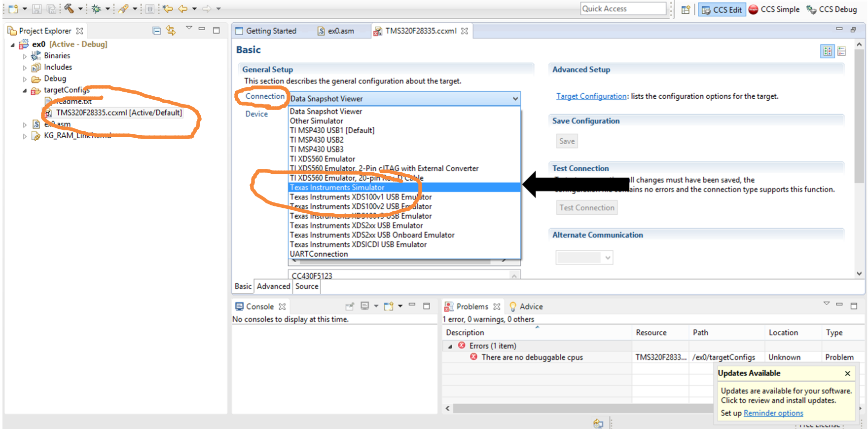Start debugging with the green bug icon
The height and width of the screenshot is (429, 868).
pos(96,9)
